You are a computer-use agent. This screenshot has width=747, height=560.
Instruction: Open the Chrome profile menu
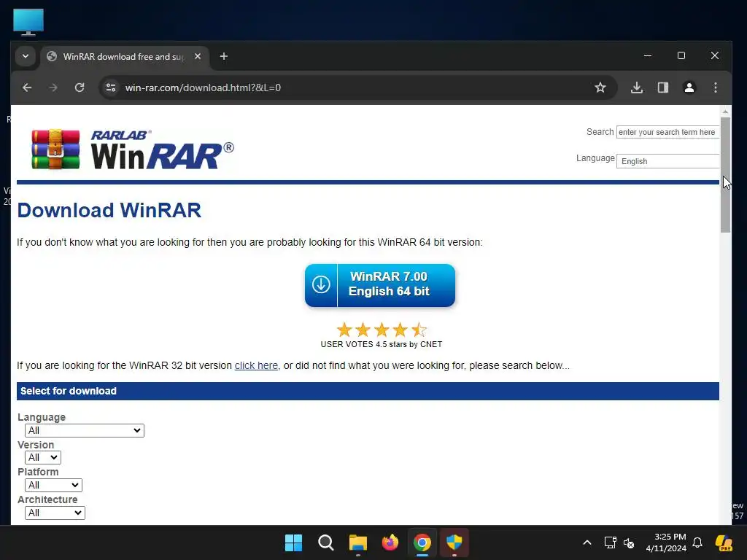point(689,87)
